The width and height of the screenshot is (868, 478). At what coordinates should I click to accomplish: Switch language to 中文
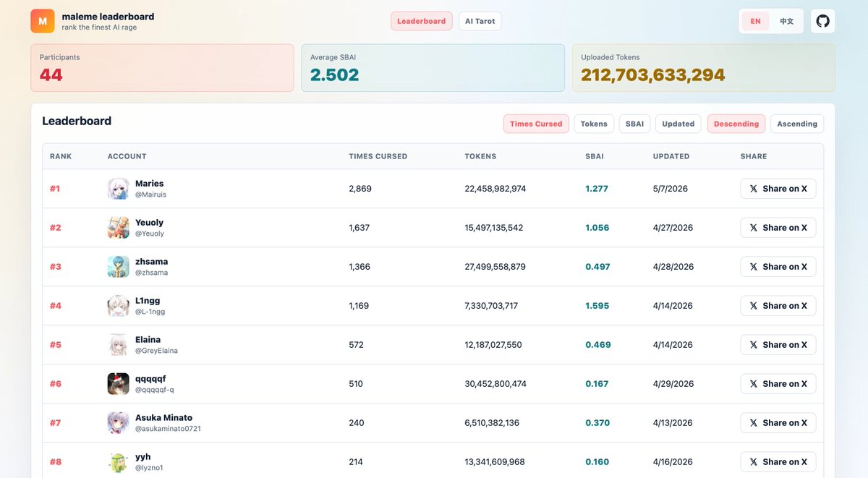(x=786, y=21)
